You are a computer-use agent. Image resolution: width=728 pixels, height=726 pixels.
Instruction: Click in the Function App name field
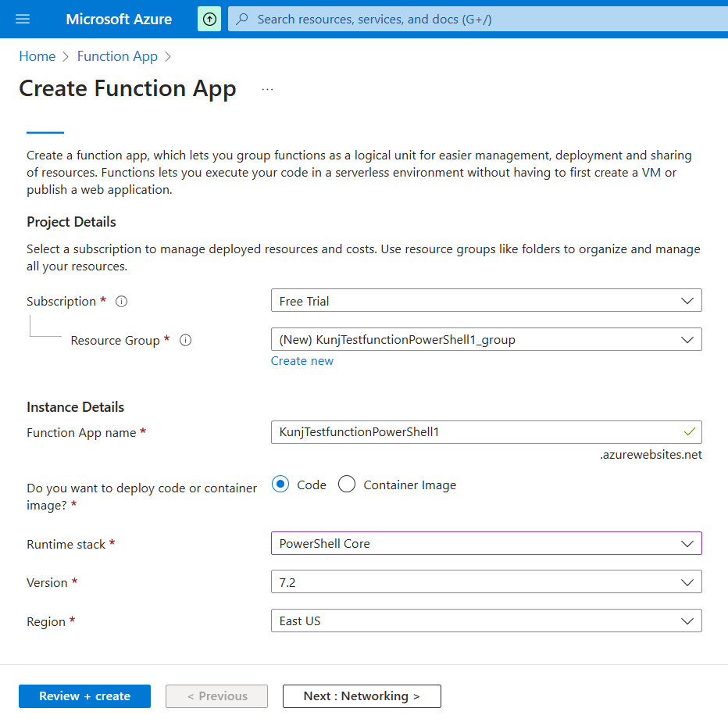[x=476, y=432]
